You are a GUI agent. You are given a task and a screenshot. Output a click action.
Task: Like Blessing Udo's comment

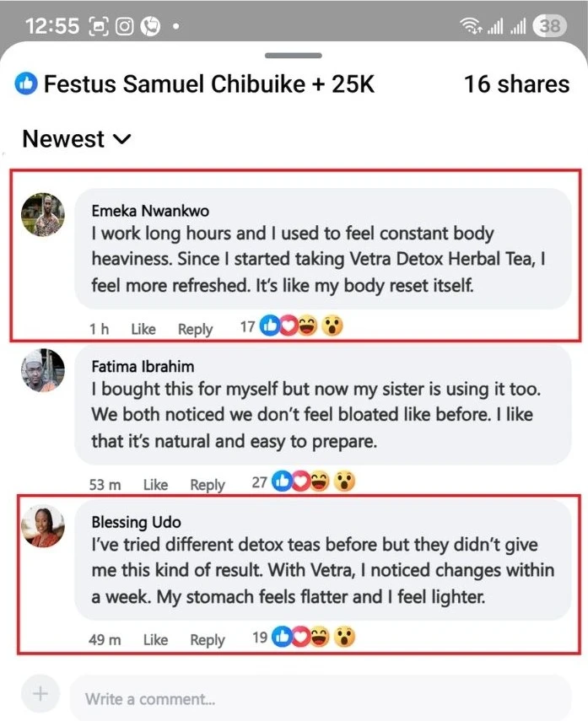155,640
